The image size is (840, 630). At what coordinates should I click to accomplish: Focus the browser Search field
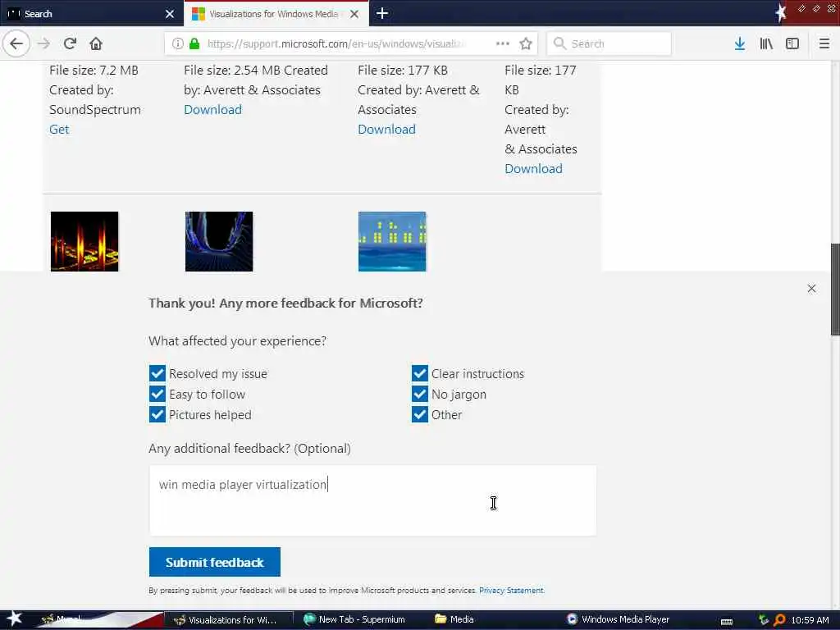[x=609, y=43]
